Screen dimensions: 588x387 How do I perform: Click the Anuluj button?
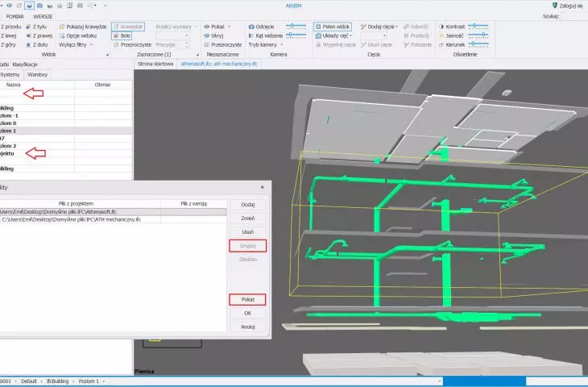coord(248,327)
